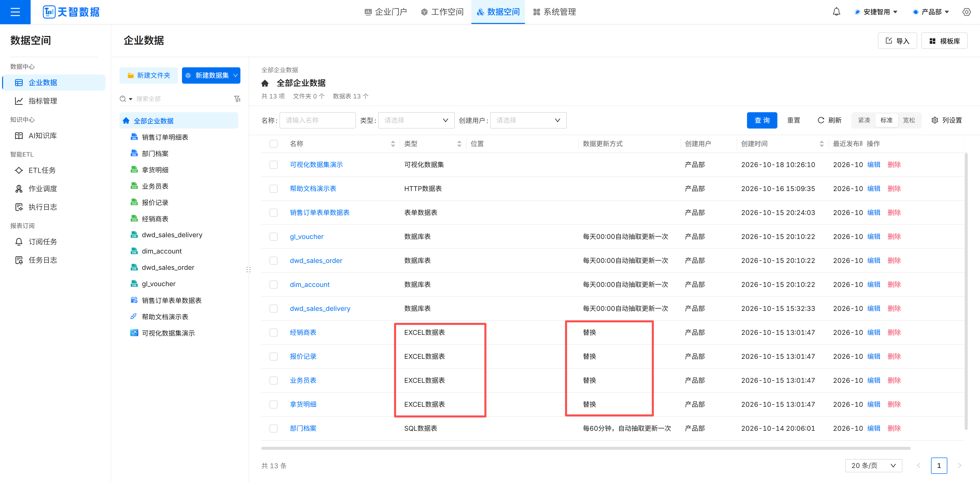This screenshot has width=980, height=482.
Task: Toggle the select-all checkbox in table header
Action: point(274,144)
